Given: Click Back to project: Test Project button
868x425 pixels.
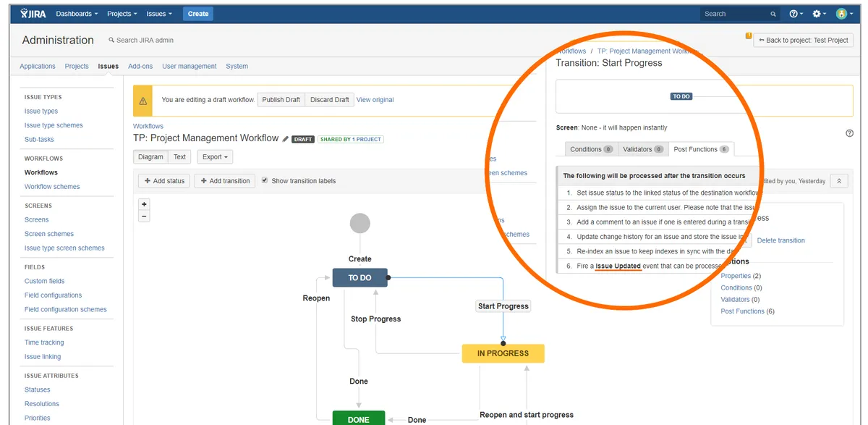Looking at the screenshot, I should pyautogui.click(x=803, y=40).
